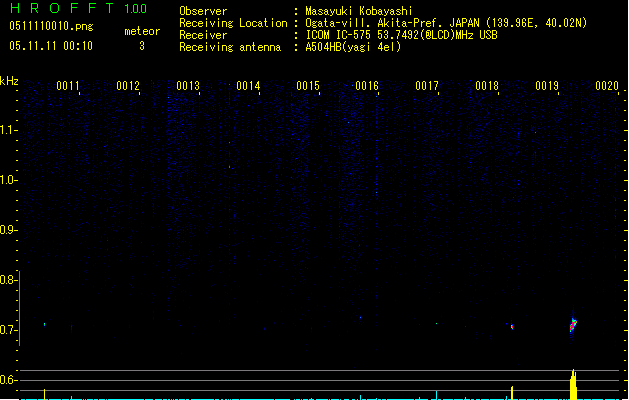The width and height of the screenshot is (629, 400).
Task: Click the 1.0 kHz axis label
Action: pyautogui.click(x=8, y=180)
